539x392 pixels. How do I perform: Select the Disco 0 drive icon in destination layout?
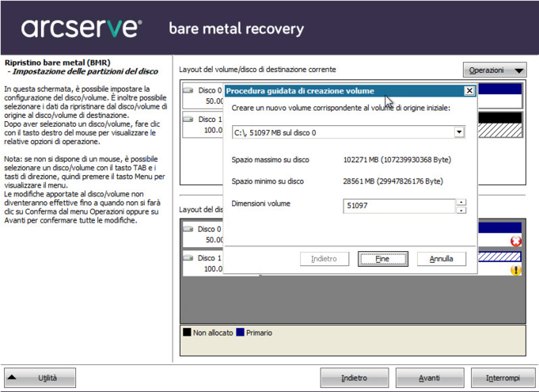pyautogui.click(x=188, y=90)
